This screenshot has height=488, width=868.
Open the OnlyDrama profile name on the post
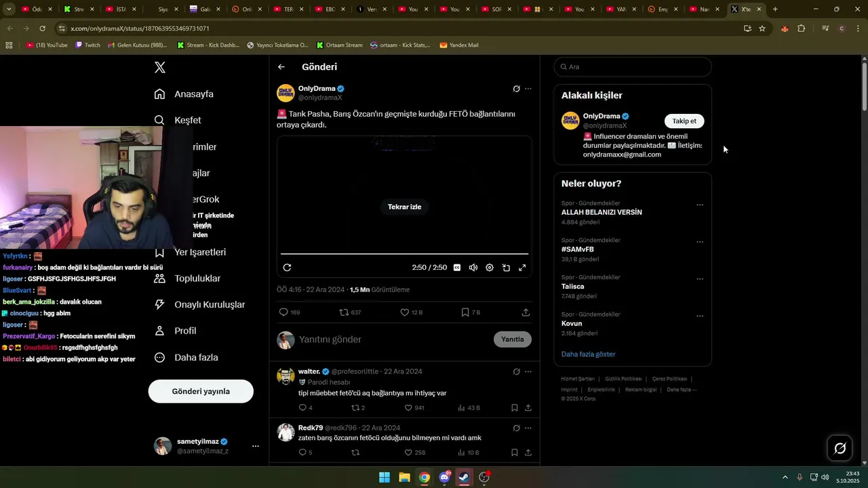317,89
